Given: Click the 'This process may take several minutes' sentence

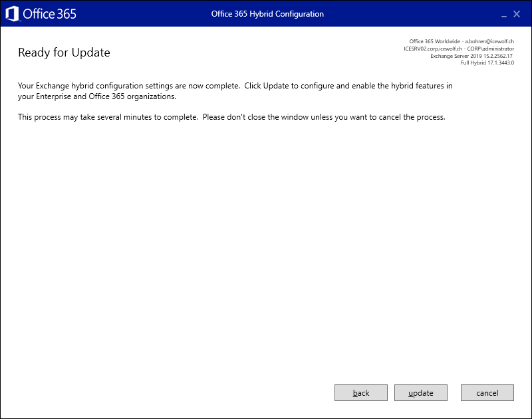Looking at the screenshot, I should click(231, 117).
